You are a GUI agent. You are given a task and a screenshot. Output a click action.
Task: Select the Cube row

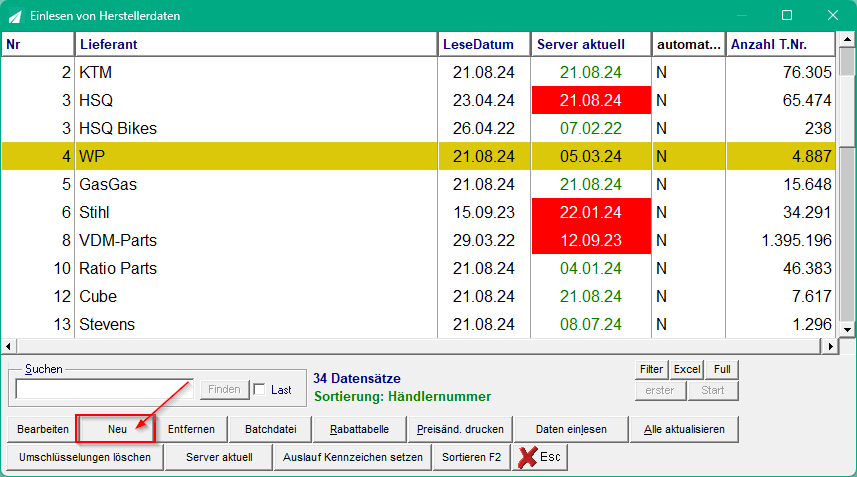click(419, 296)
